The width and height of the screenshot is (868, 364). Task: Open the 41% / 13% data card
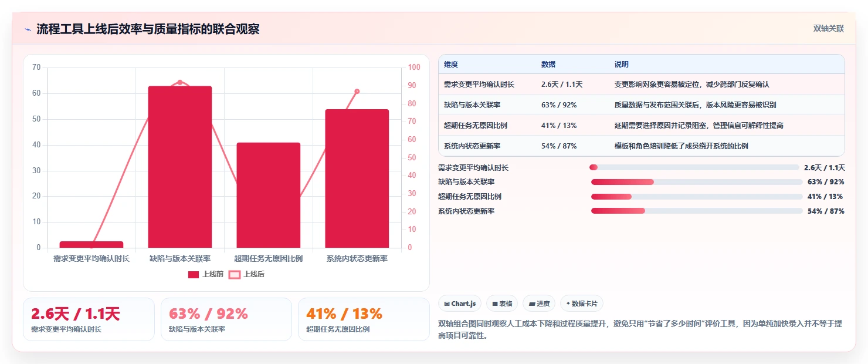[364, 319]
